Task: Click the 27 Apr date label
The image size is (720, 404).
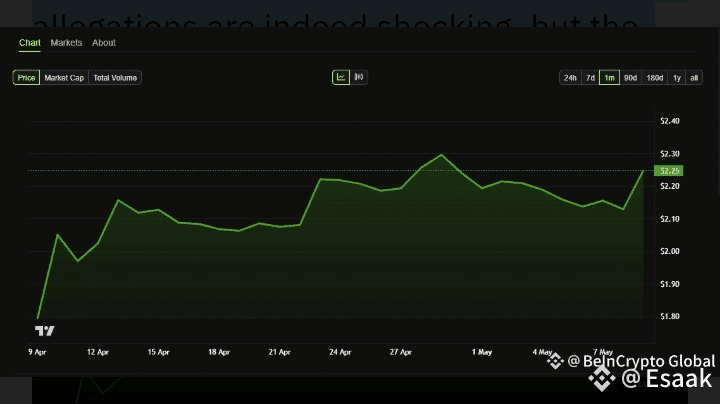Action: [401, 352]
